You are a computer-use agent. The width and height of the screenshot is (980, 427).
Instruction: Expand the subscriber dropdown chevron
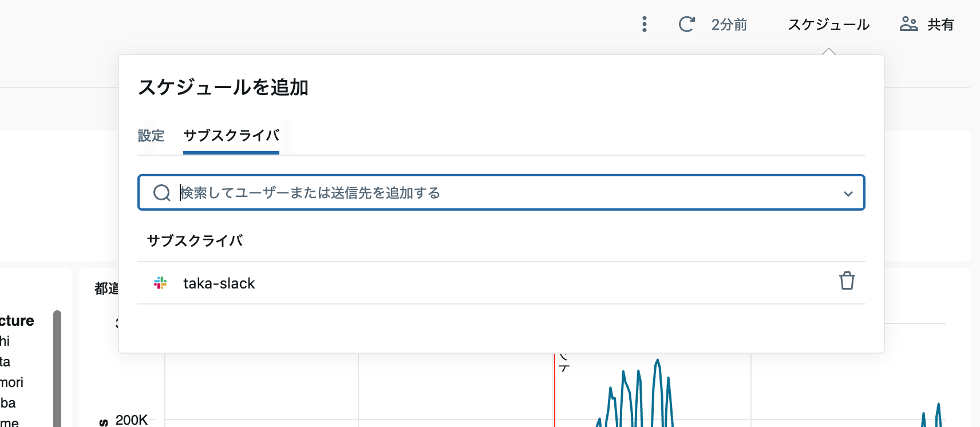848,193
